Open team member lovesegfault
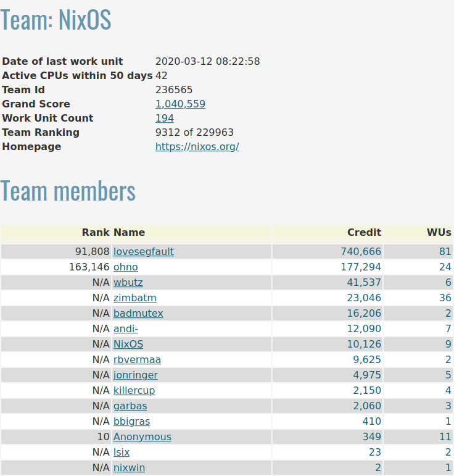 pos(144,252)
